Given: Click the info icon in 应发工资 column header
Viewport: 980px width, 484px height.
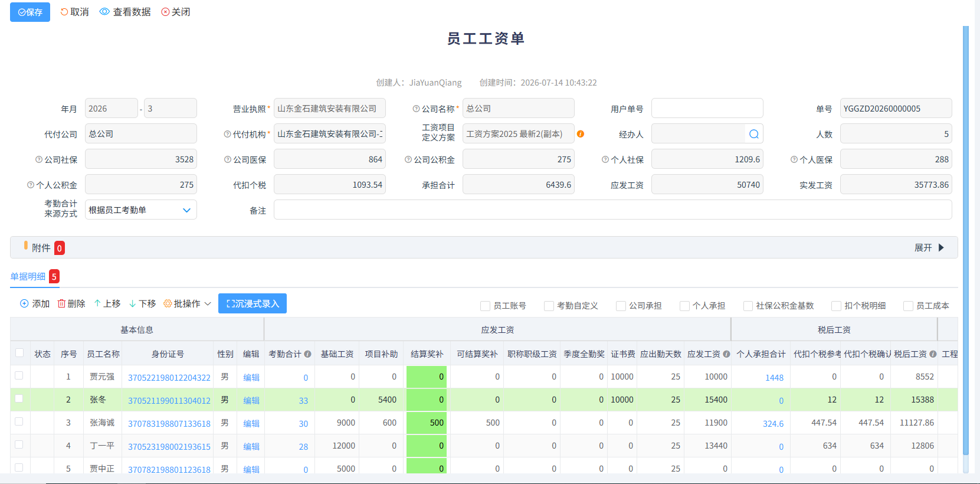Looking at the screenshot, I should tap(726, 354).
